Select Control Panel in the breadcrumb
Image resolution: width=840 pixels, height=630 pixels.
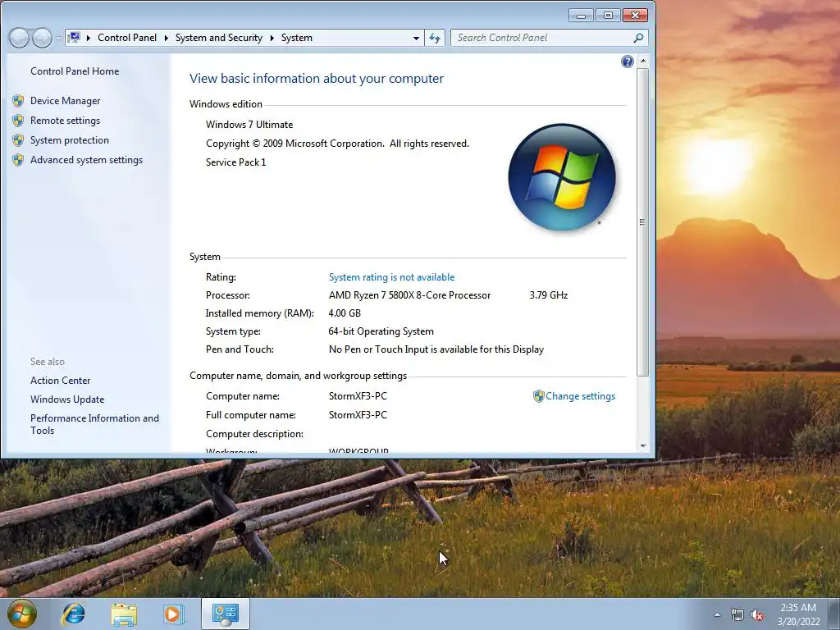(x=127, y=38)
